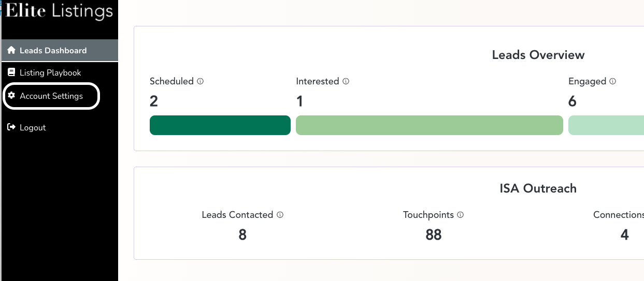Go to Account Settings text link
This screenshot has width=644, height=281.
[x=51, y=96]
